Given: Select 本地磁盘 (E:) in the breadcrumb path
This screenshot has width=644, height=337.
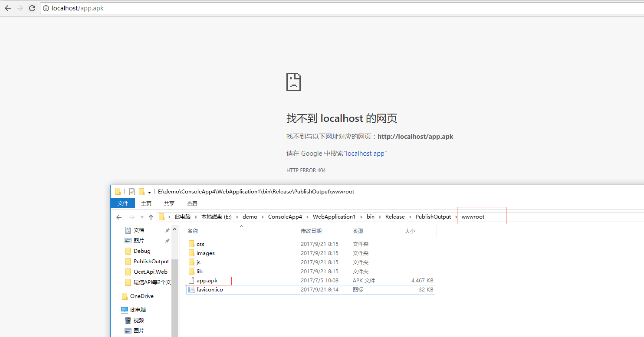Looking at the screenshot, I should click(x=216, y=217).
